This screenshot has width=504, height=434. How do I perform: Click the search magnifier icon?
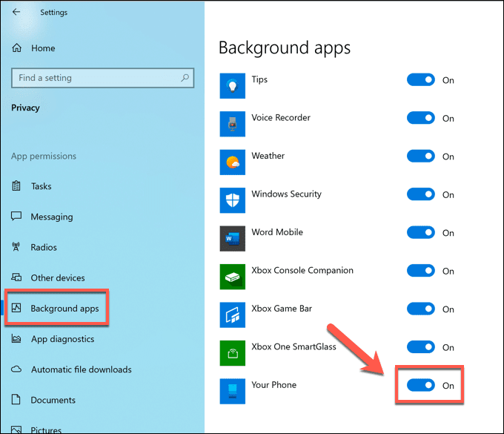pyautogui.click(x=185, y=78)
